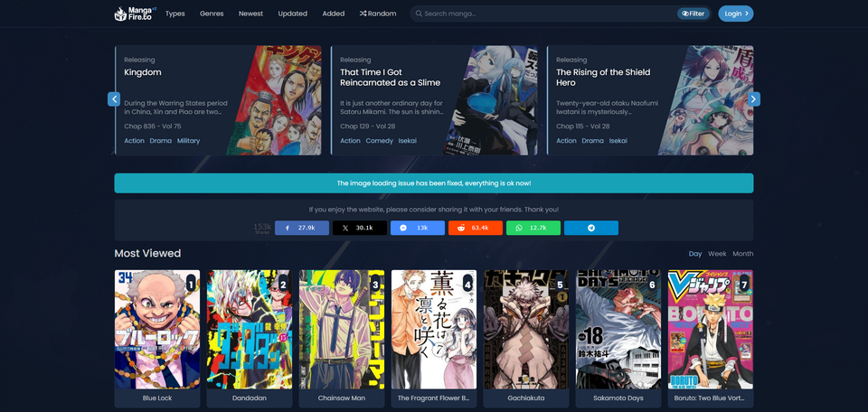Switch Most Viewed to the Day tab
Image resolution: width=868 pixels, height=412 pixels.
(x=695, y=253)
